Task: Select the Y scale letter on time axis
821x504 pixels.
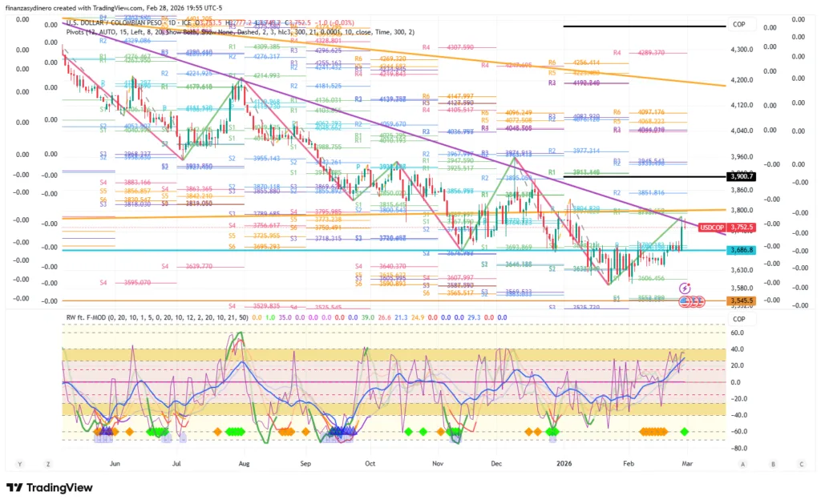Action: click(19, 464)
